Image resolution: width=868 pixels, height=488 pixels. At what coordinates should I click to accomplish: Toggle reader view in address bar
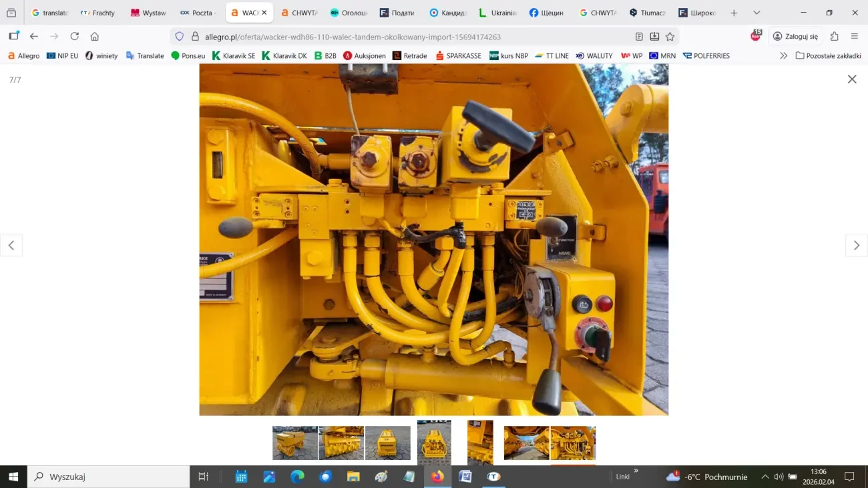pos(639,37)
